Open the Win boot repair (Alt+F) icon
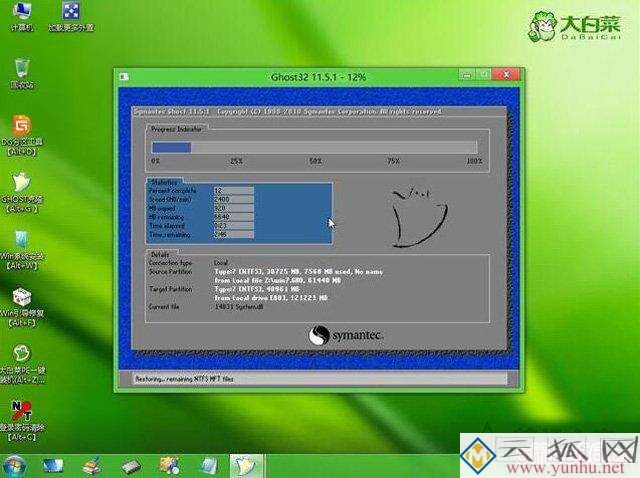Viewport: 640px width, 478px height. 22,307
